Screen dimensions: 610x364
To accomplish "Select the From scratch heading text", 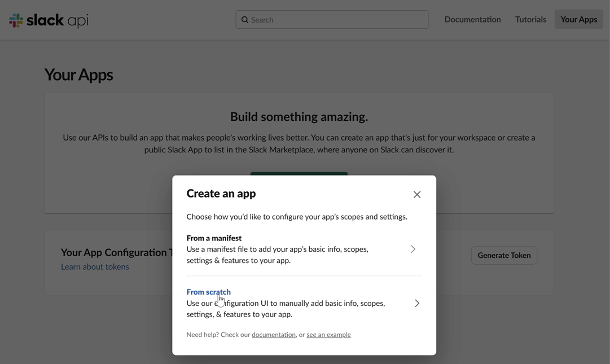I will tap(208, 292).
